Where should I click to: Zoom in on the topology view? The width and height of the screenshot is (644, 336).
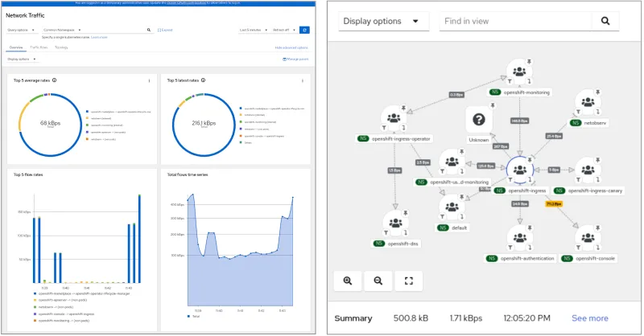(x=348, y=281)
